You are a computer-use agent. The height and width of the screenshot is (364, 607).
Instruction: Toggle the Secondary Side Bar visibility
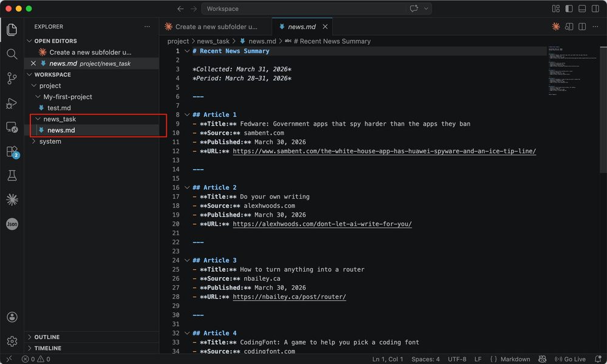coord(595,8)
